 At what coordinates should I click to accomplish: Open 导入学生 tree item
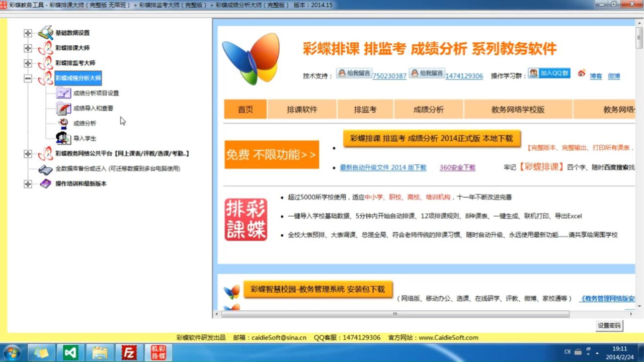[85, 138]
